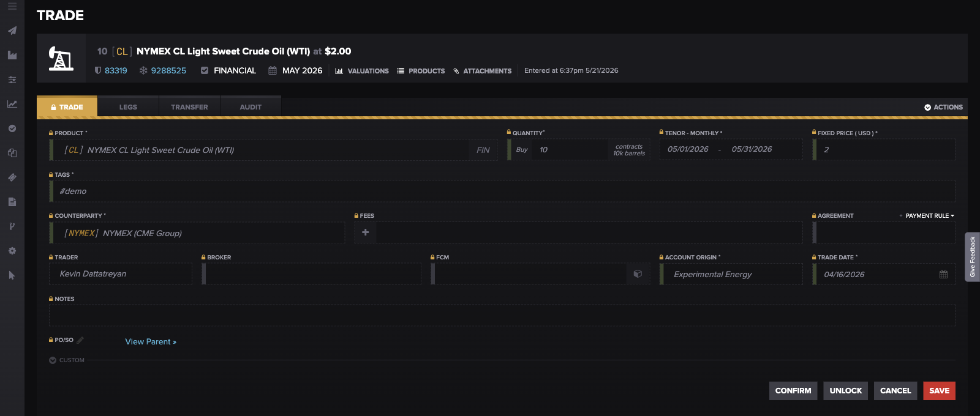Click the snowflake icon beside 9288525
The height and width of the screenshot is (416, 980).
click(143, 70)
